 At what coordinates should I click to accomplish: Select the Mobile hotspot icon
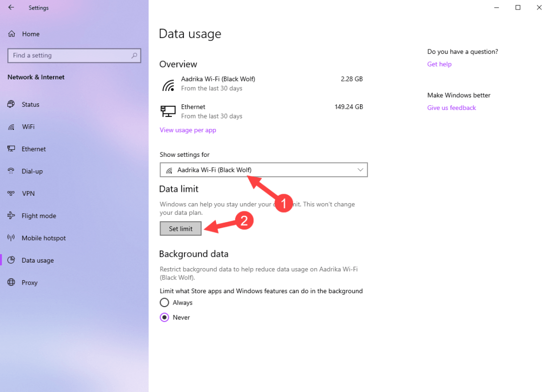[11, 238]
